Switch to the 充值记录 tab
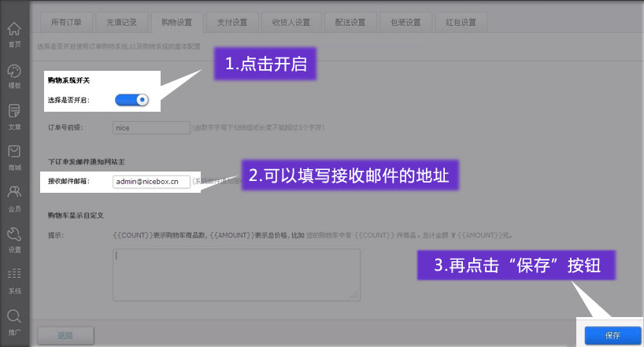Image resolution: width=644 pixels, height=347 pixels. (121, 22)
